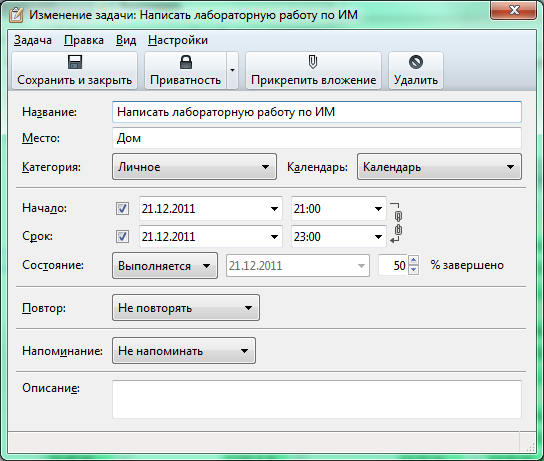Click the paperclip attach icon
This screenshot has width=544, height=461.
click(313, 62)
